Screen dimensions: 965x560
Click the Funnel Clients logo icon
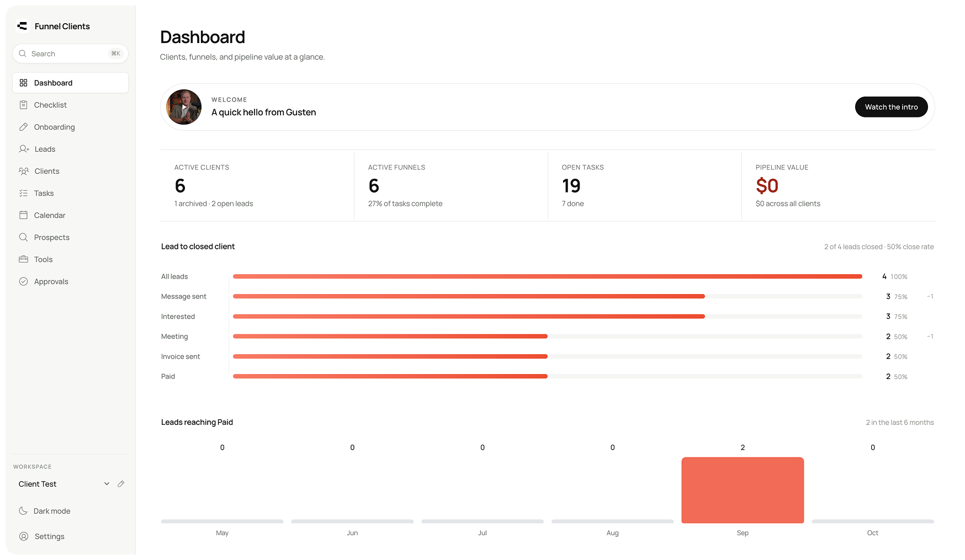pyautogui.click(x=22, y=26)
